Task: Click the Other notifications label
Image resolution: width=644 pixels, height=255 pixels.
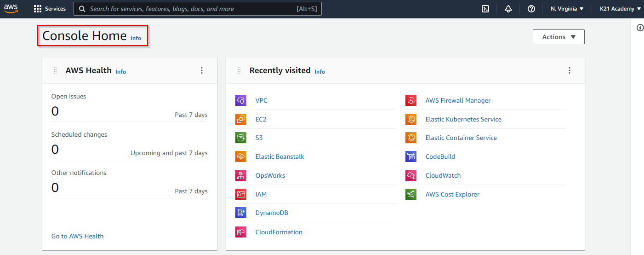Action: tap(79, 173)
